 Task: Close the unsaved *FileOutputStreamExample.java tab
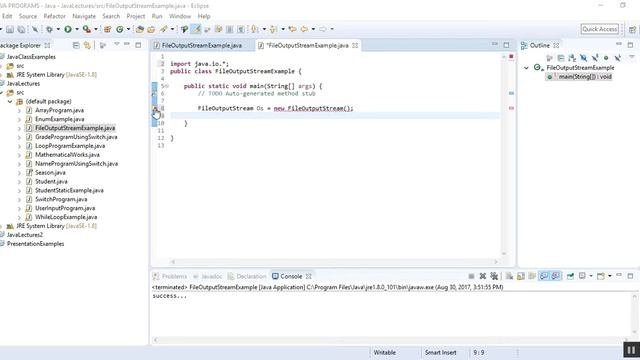click(355, 45)
